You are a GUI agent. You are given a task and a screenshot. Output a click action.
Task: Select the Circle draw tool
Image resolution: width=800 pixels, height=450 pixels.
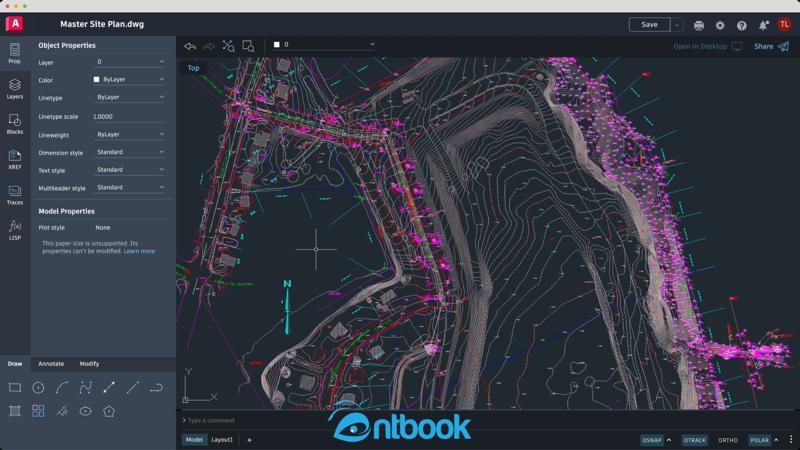click(38, 388)
